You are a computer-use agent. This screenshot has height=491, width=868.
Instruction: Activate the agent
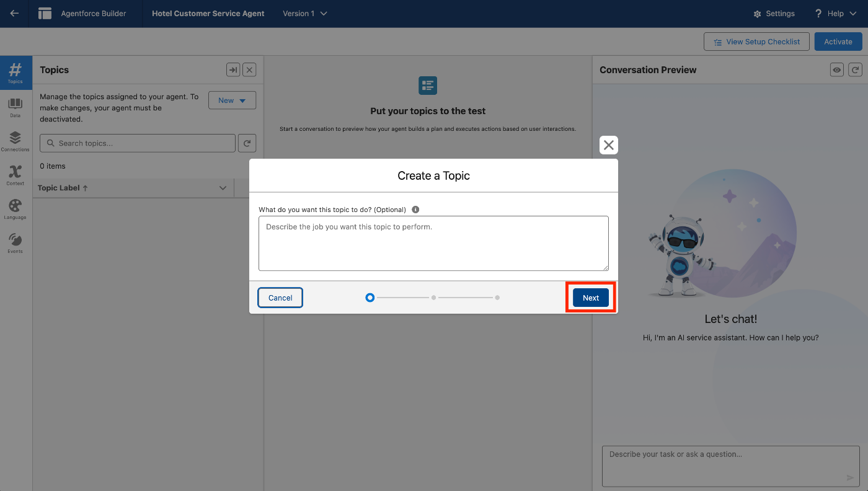(838, 42)
